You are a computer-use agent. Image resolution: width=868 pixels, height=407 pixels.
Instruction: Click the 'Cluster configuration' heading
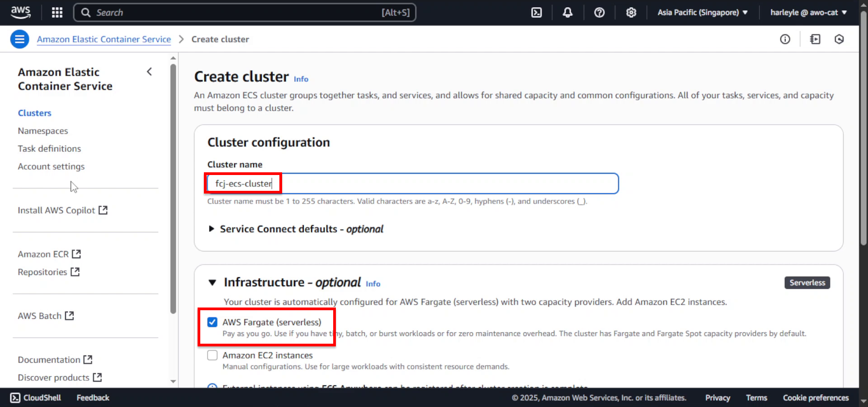269,142
